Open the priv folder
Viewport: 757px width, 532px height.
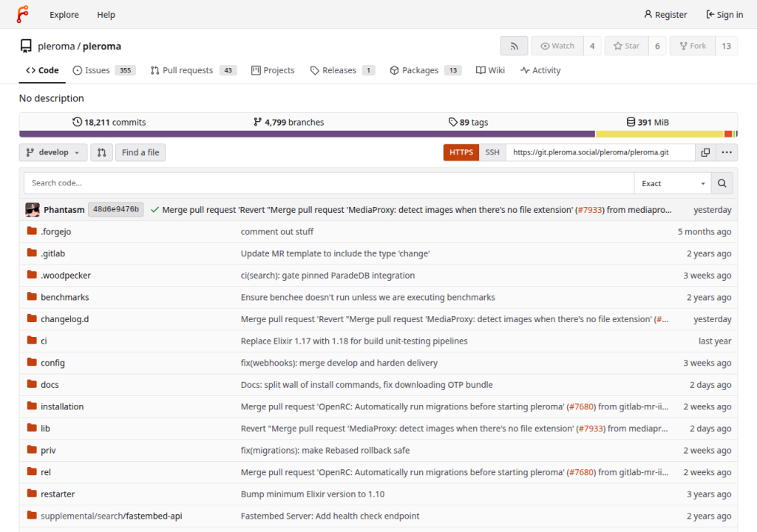(x=48, y=451)
